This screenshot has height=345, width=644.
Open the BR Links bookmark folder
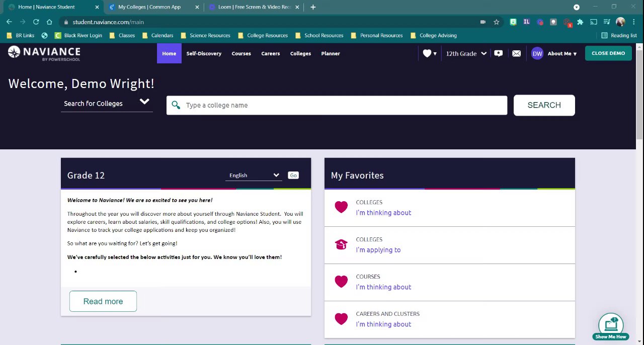21,35
